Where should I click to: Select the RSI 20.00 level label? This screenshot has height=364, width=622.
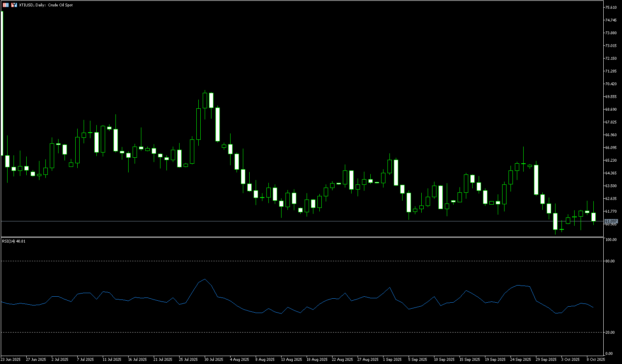click(x=610, y=333)
